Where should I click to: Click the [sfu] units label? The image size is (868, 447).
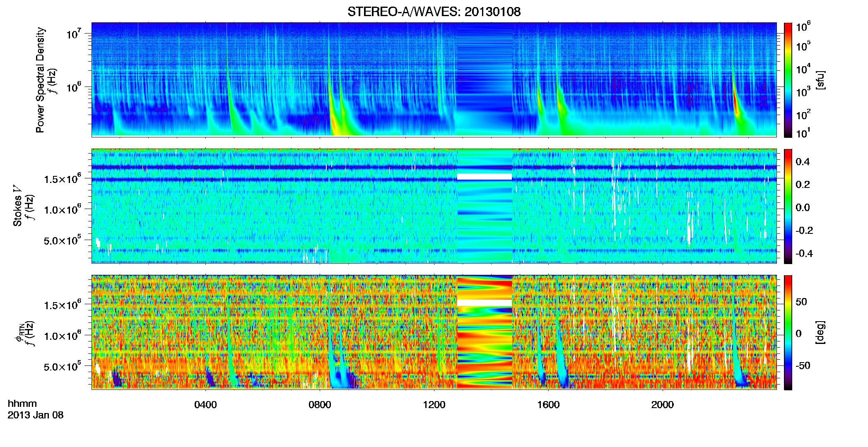tap(820, 80)
